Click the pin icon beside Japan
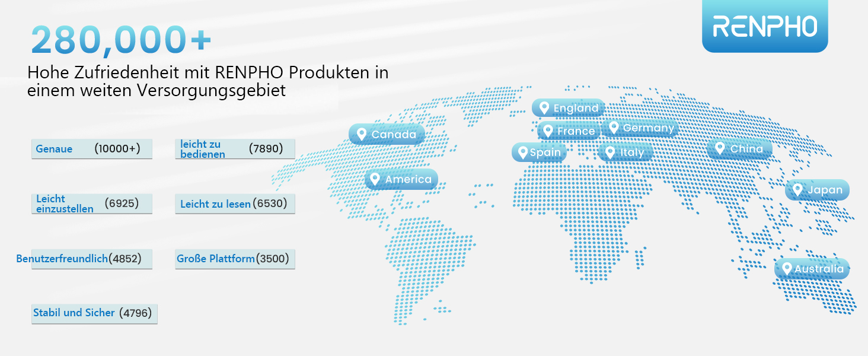Viewport: 868px width, 356px height. (x=797, y=190)
